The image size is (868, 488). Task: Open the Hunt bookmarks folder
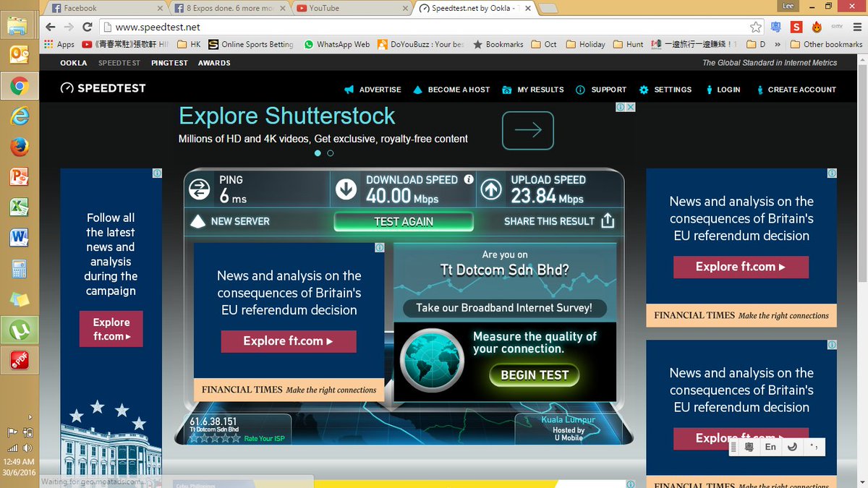click(629, 44)
